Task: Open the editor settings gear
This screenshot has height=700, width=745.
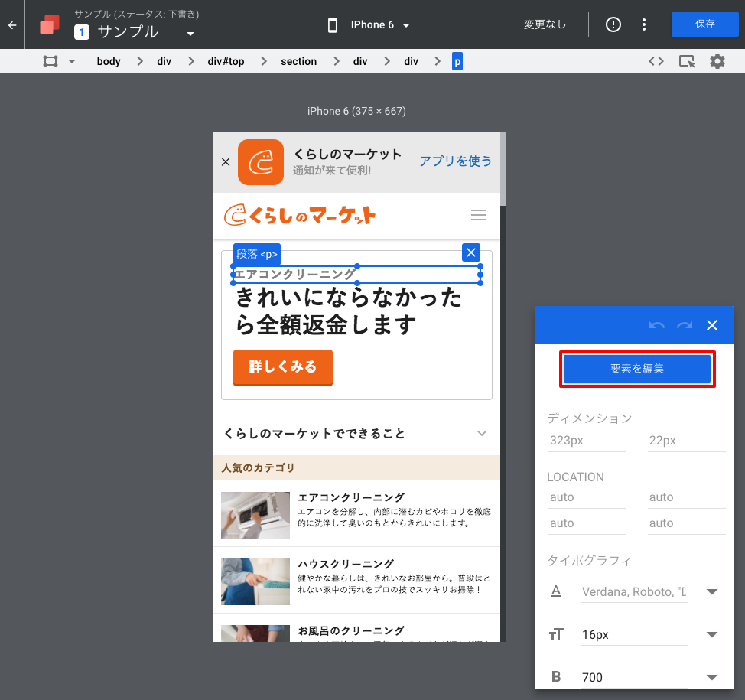Action: (717, 61)
